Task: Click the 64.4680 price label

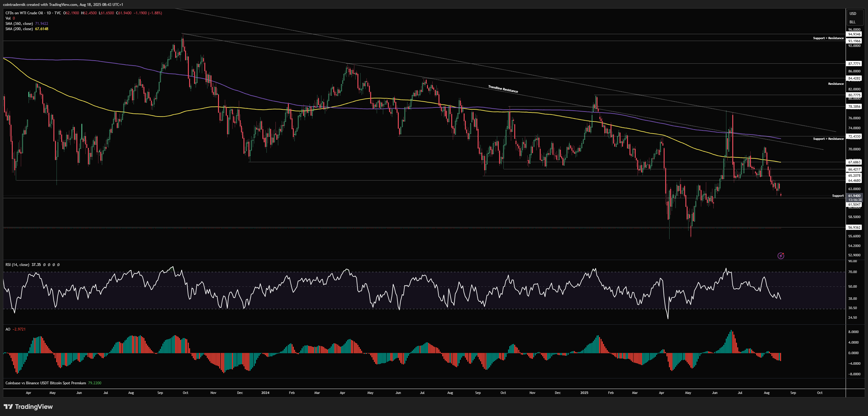Action: (x=854, y=181)
